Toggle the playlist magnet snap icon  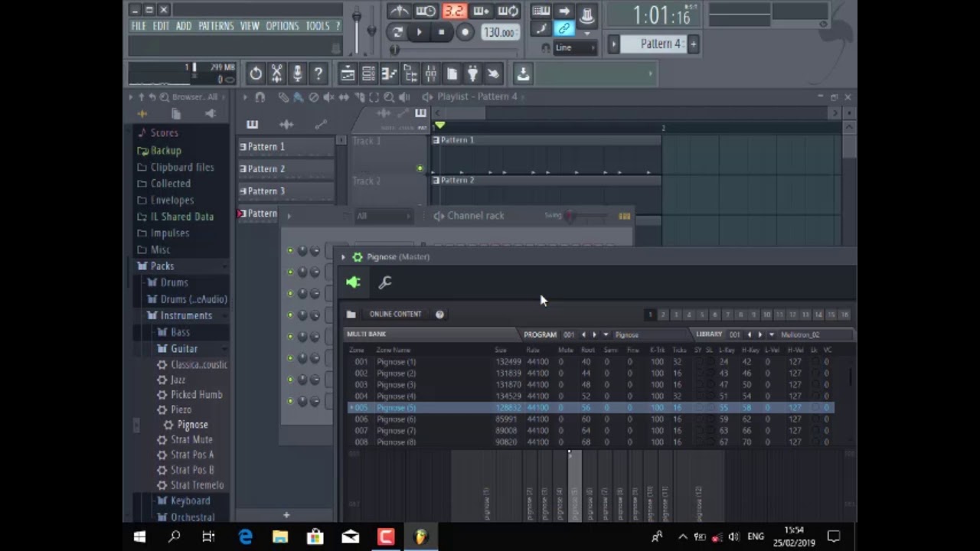260,97
